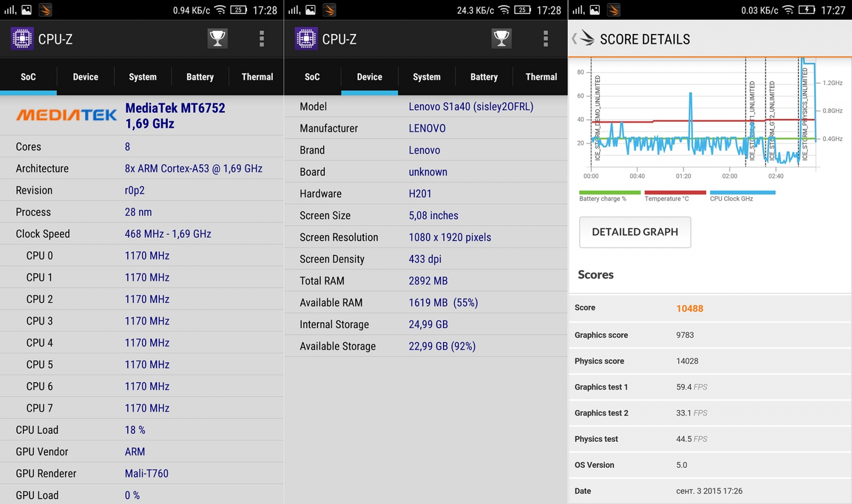Tap the Architecture value 8x ARM Cortex-A53
The image size is (852, 504).
194,169
